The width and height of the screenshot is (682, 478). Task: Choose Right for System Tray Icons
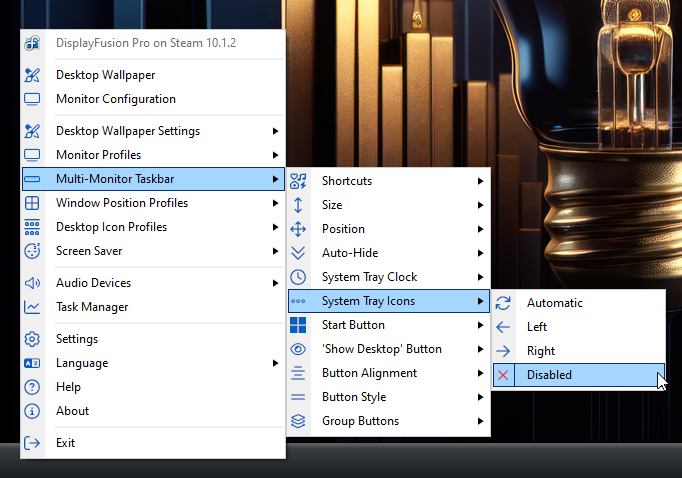coord(540,351)
